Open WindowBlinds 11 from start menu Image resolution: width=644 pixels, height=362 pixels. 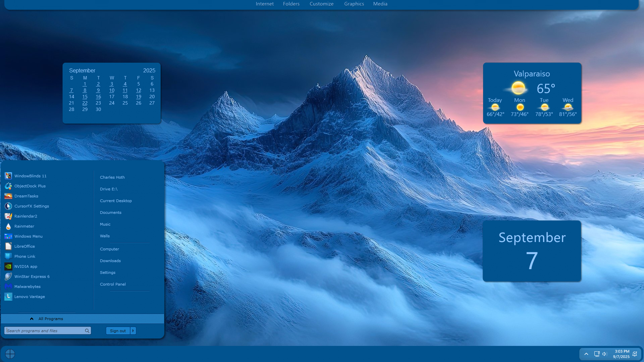30,176
